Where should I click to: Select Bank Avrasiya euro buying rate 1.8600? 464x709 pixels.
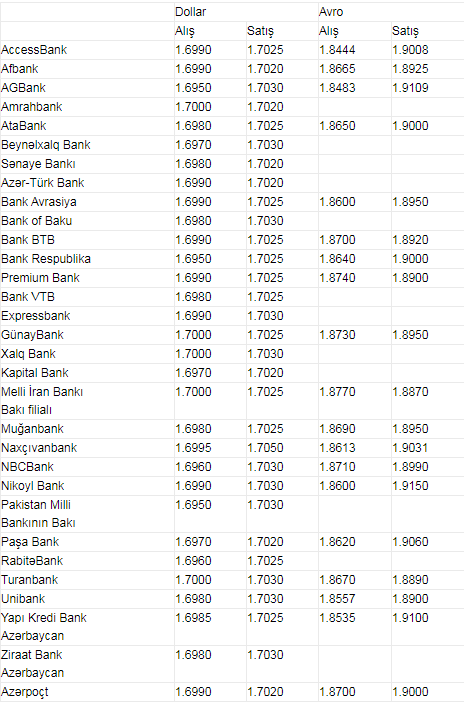tap(337, 202)
